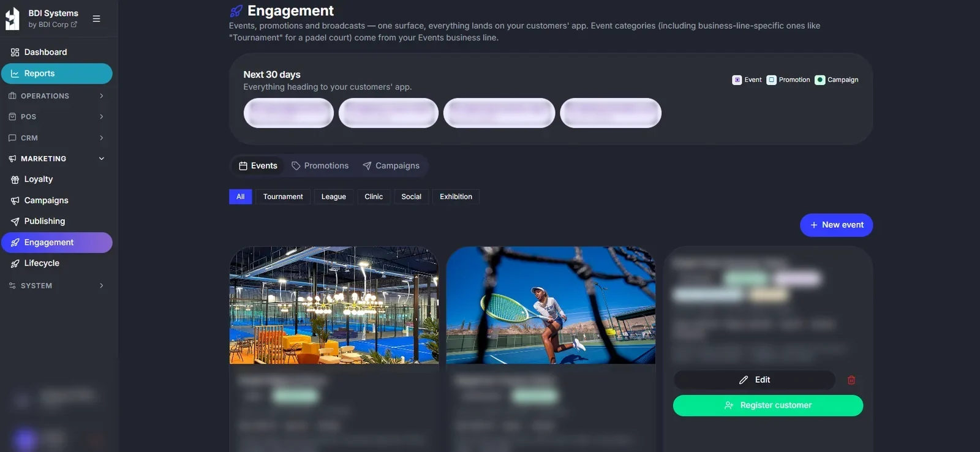This screenshot has width=980, height=452.
Task: Click the red delete trash icon
Action: click(851, 380)
